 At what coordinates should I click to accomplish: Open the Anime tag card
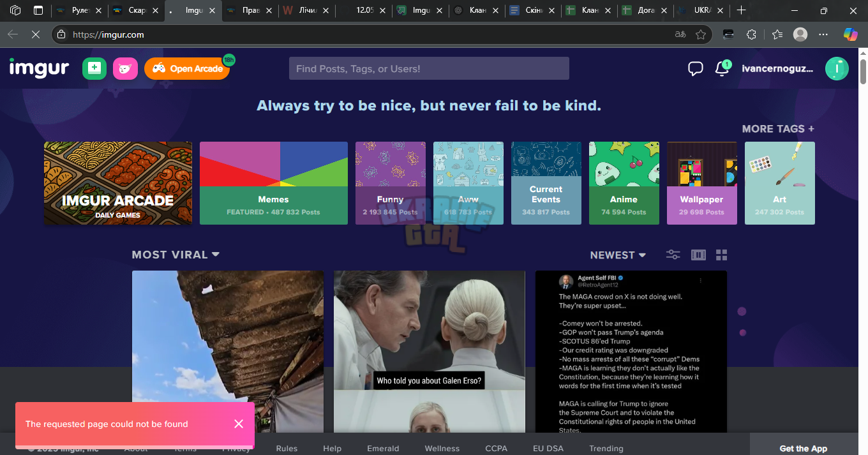click(x=624, y=183)
